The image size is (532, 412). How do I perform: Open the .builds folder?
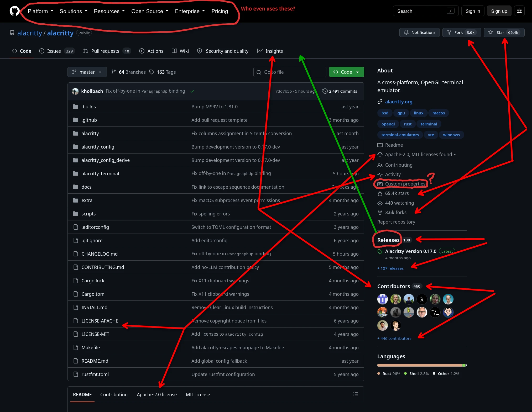point(88,107)
